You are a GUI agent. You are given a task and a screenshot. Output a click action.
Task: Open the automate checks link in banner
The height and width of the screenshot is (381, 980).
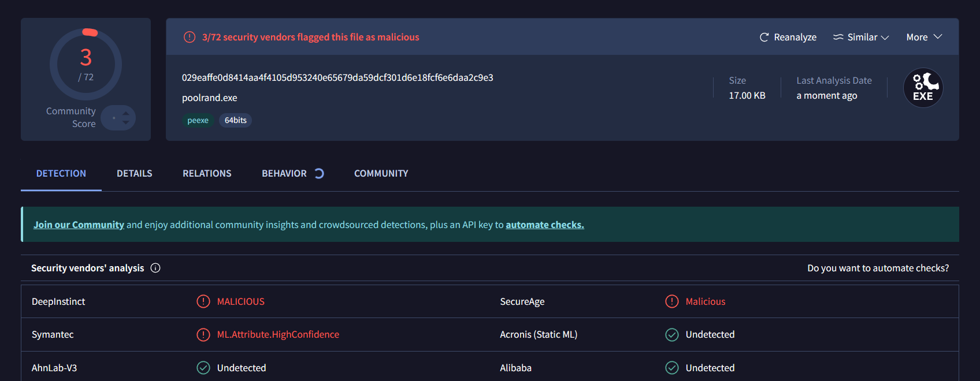[x=544, y=225]
